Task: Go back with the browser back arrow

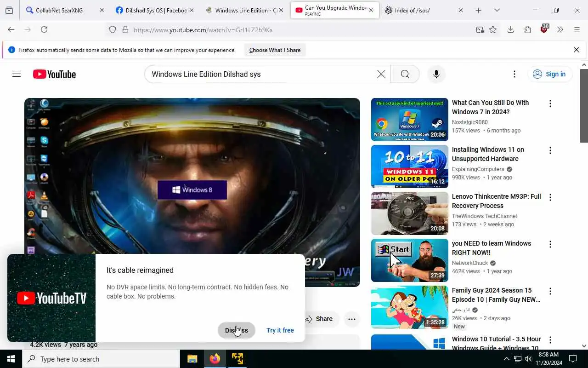Action: [11, 29]
